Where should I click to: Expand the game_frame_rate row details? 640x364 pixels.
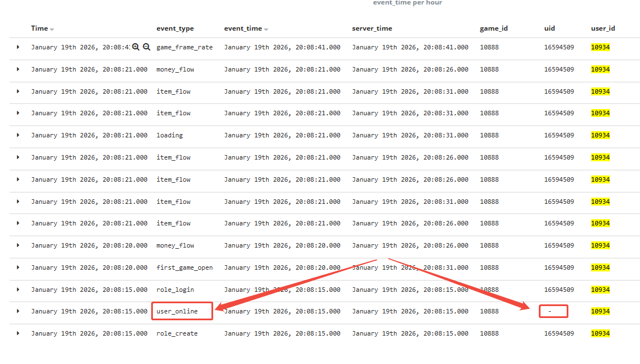(18, 47)
